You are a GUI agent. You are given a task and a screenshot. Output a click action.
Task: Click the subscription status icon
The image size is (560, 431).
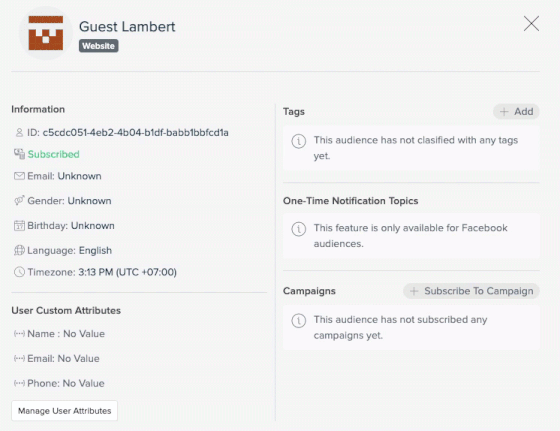pyautogui.click(x=19, y=154)
